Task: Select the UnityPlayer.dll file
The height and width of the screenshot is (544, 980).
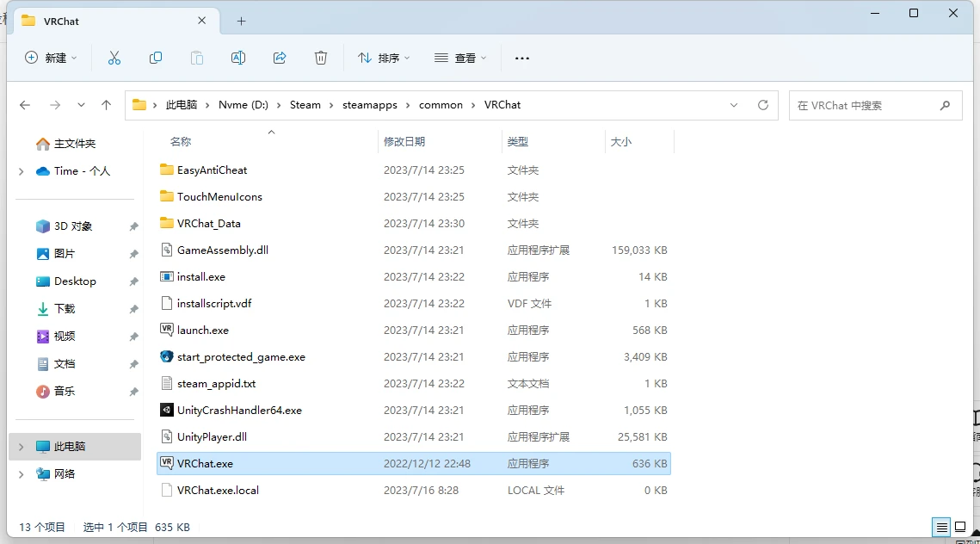Action: 414,436
